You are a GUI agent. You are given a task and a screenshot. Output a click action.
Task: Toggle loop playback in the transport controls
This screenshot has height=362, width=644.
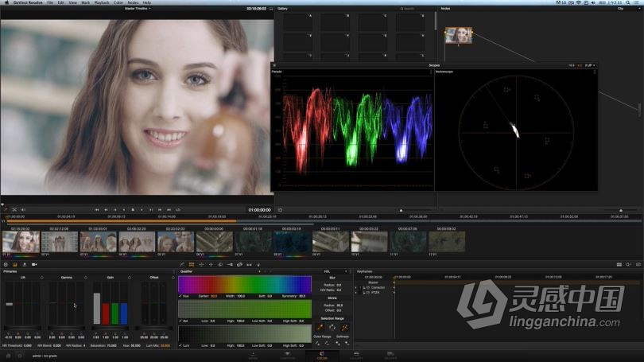click(178, 210)
